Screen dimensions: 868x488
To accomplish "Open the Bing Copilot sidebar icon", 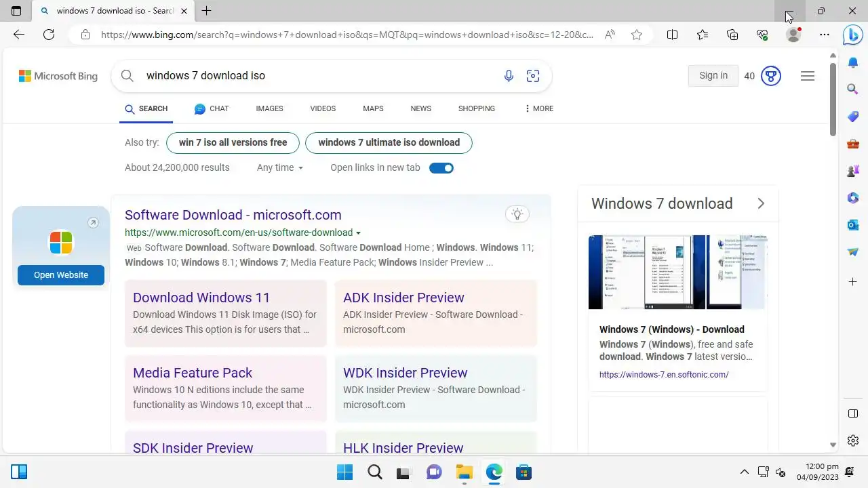I will (x=852, y=35).
